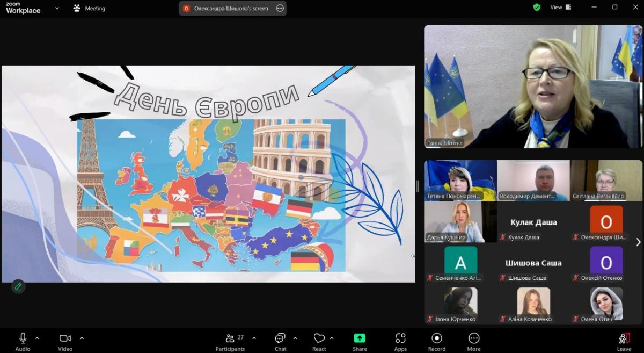Select the Шишова Саша participant tile
Screen dimensions: 644x353
coord(533,263)
